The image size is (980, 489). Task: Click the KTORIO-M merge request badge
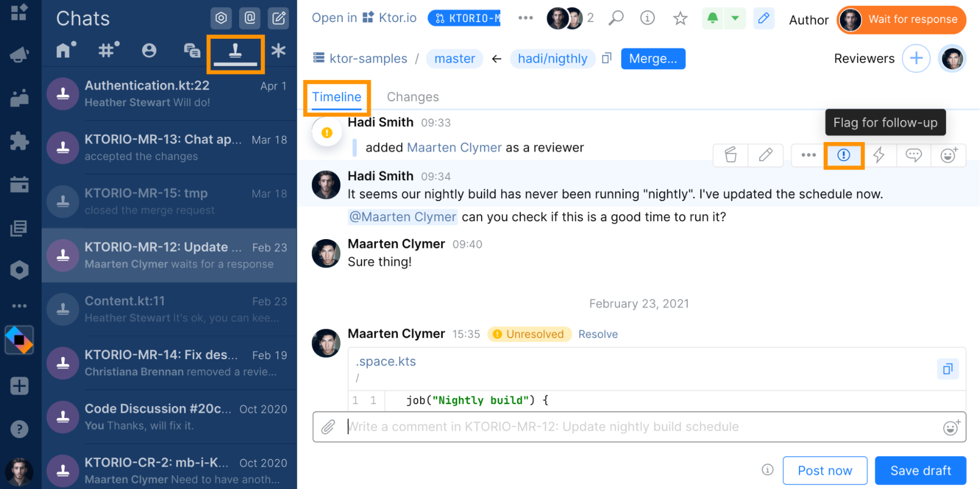tap(464, 18)
